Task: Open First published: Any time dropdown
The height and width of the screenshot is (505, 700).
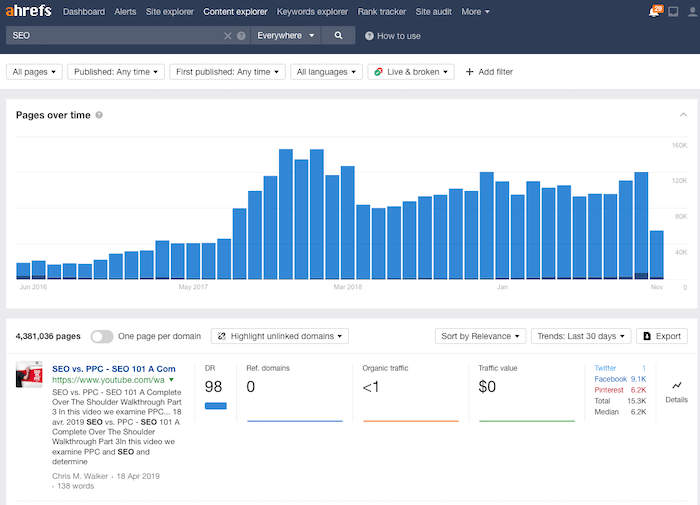Action: (227, 71)
